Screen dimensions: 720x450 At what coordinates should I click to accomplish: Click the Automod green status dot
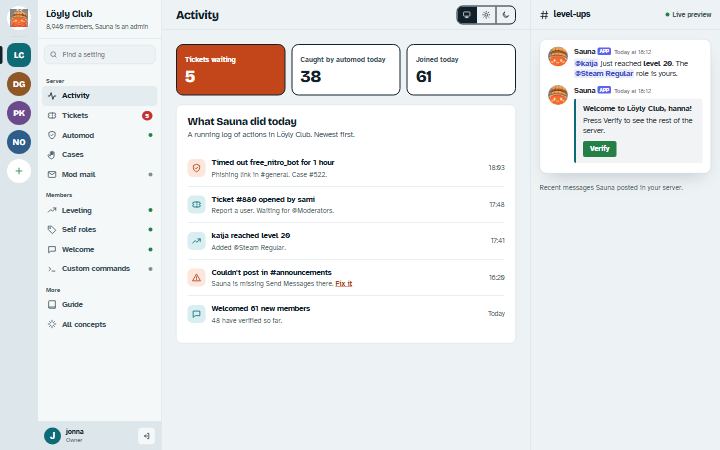(150, 135)
